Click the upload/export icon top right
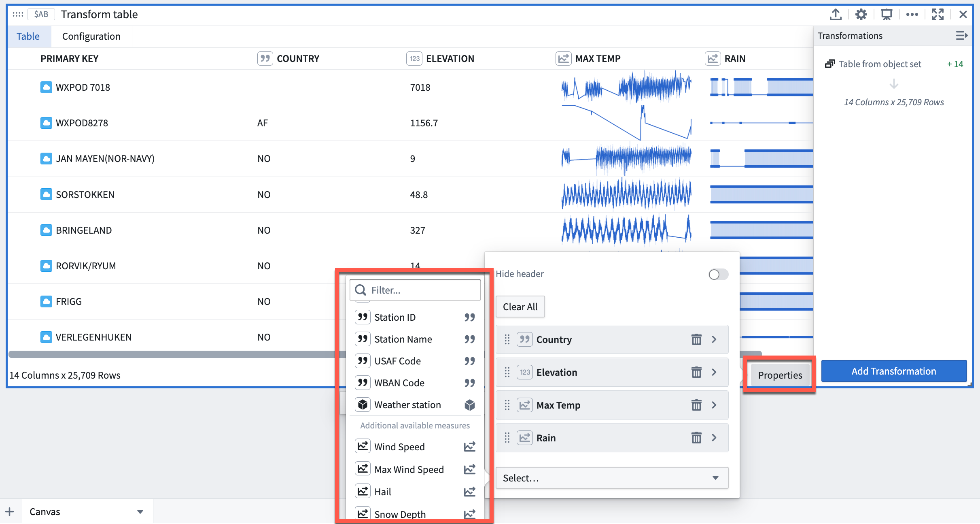Viewport: 980px width, 524px height. click(837, 14)
